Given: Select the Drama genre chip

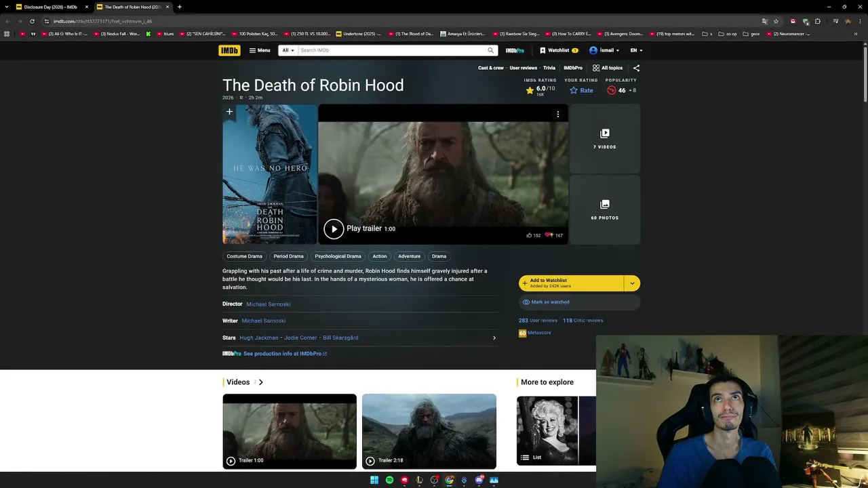Looking at the screenshot, I should [439, 256].
